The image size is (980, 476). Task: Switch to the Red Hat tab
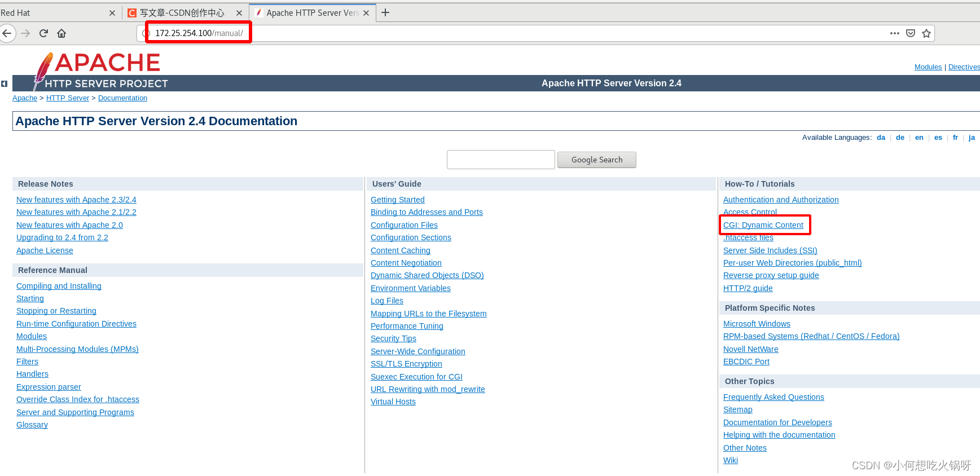point(58,13)
